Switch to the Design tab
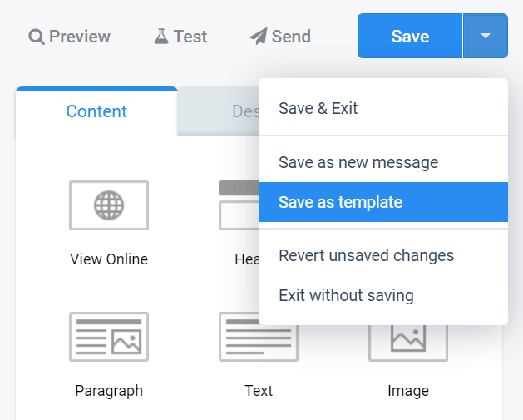 click(218, 111)
